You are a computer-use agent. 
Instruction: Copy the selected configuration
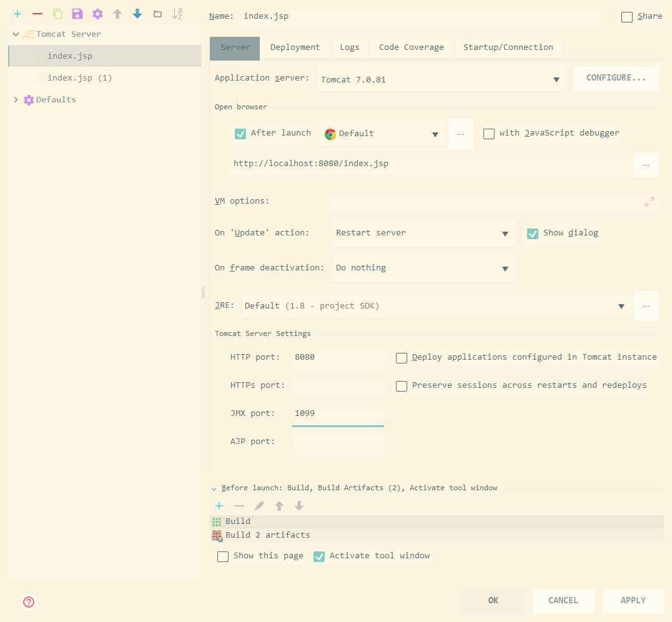pyautogui.click(x=57, y=14)
